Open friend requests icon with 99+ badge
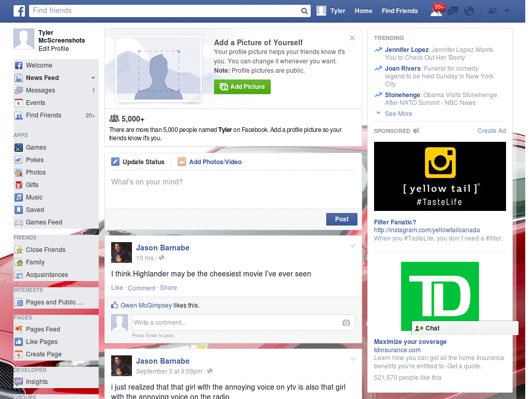The image size is (532, 399). point(436,10)
